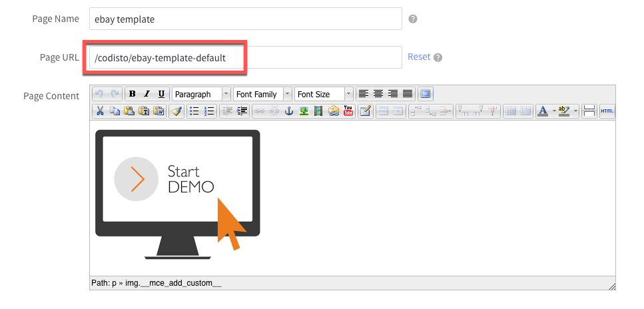Click the Reset link beside Page URL
The image size is (644, 309).
pyautogui.click(x=419, y=57)
